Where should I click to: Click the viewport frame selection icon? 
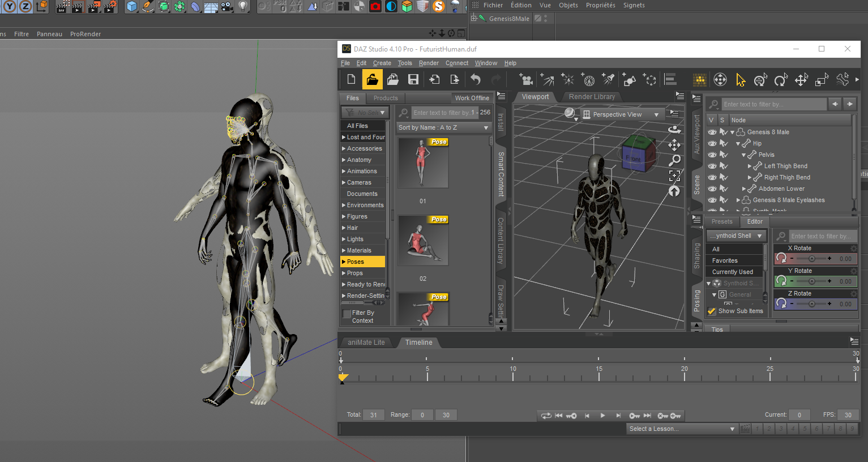[x=674, y=176]
